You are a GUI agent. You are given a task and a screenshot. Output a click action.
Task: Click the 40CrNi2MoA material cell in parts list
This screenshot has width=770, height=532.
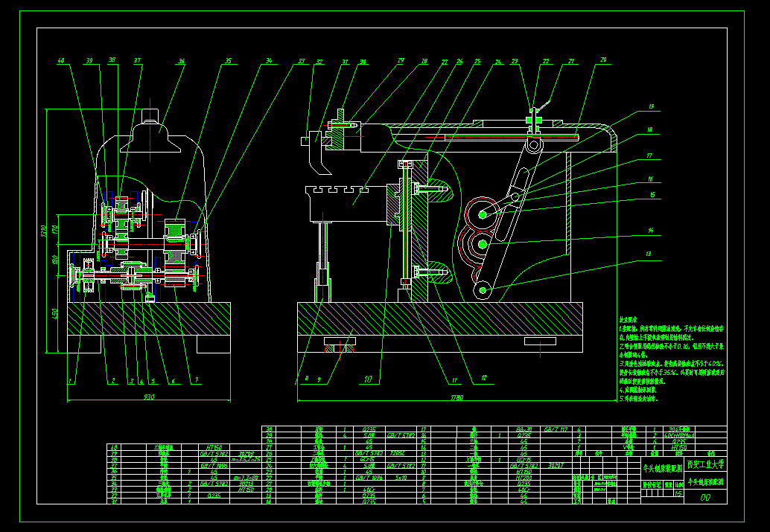680,435
